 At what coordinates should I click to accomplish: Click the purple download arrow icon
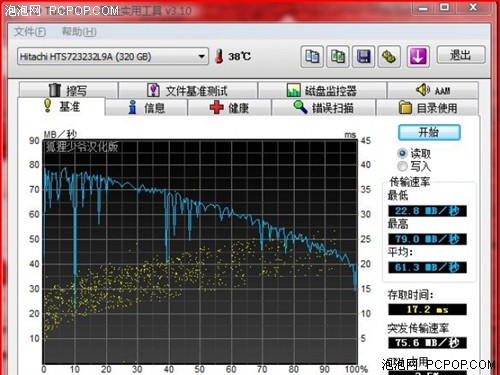418,56
